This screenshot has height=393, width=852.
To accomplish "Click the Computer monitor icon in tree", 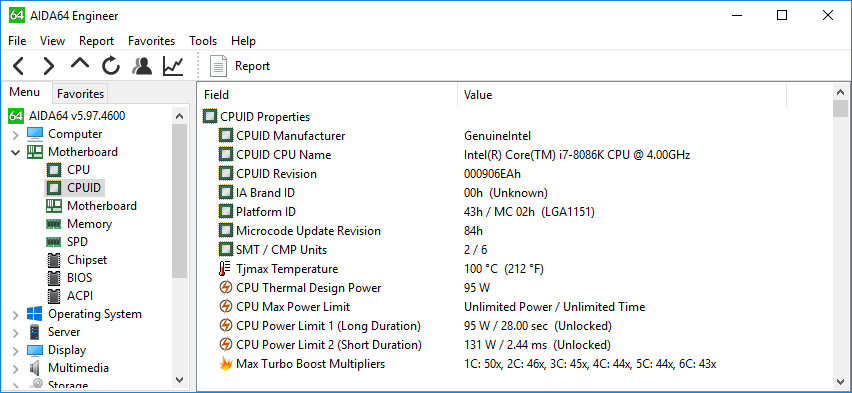I will pos(35,134).
